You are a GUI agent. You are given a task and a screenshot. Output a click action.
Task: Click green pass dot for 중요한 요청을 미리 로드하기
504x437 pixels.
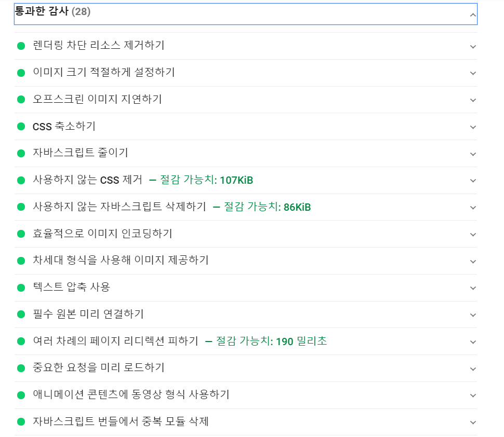pos(21,368)
